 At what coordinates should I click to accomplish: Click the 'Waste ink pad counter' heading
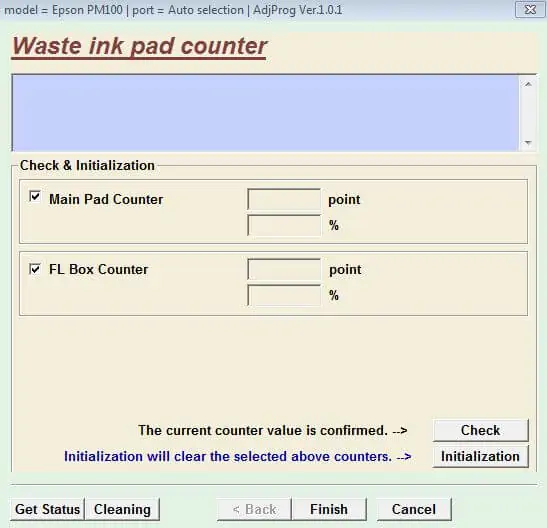[140, 46]
